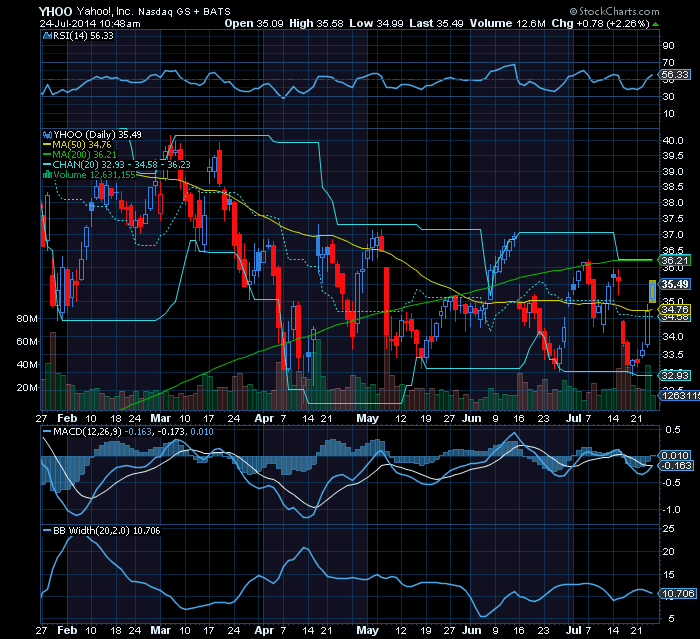Click the RSI(14) 56.33 legend text
The image size is (700, 639).
(x=83, y=36)
